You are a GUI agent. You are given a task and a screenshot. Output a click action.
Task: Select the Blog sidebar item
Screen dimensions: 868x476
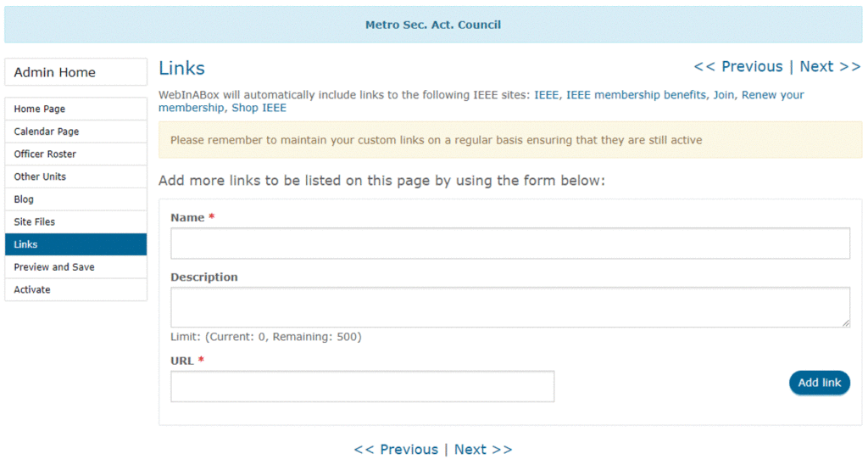(x=75, y=199)
